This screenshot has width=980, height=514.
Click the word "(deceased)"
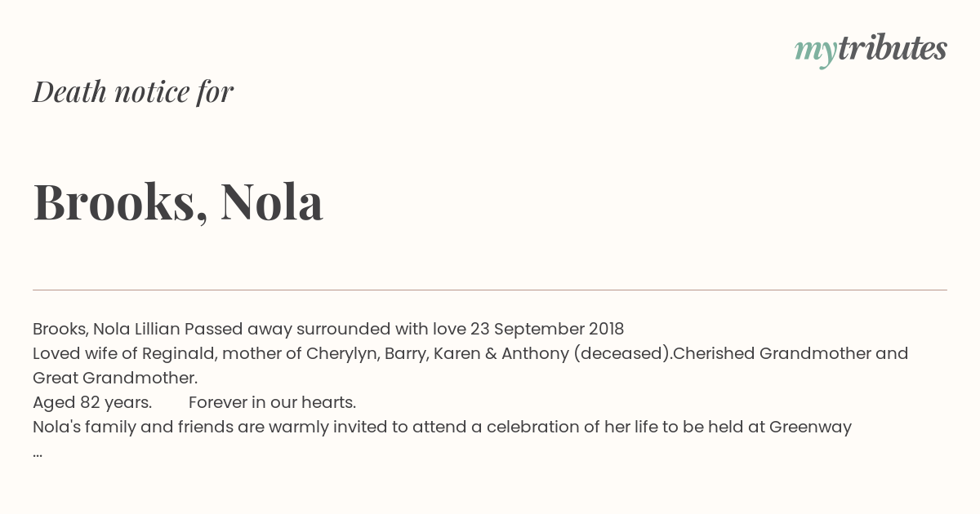coord(623,353)
